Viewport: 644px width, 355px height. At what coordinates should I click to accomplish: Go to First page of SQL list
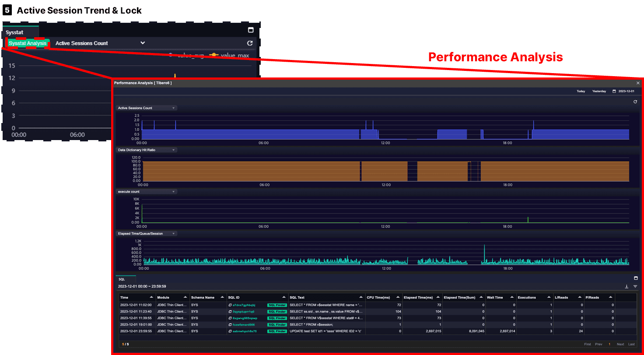[x=587, y=344]
